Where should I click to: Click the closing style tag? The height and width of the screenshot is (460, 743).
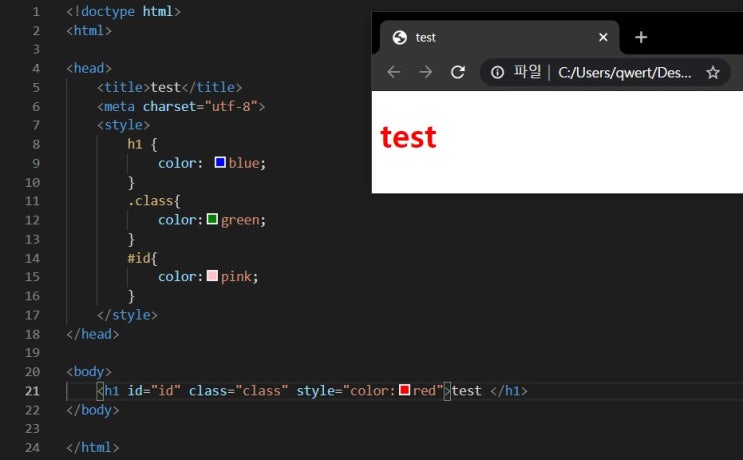coord(127,315)
